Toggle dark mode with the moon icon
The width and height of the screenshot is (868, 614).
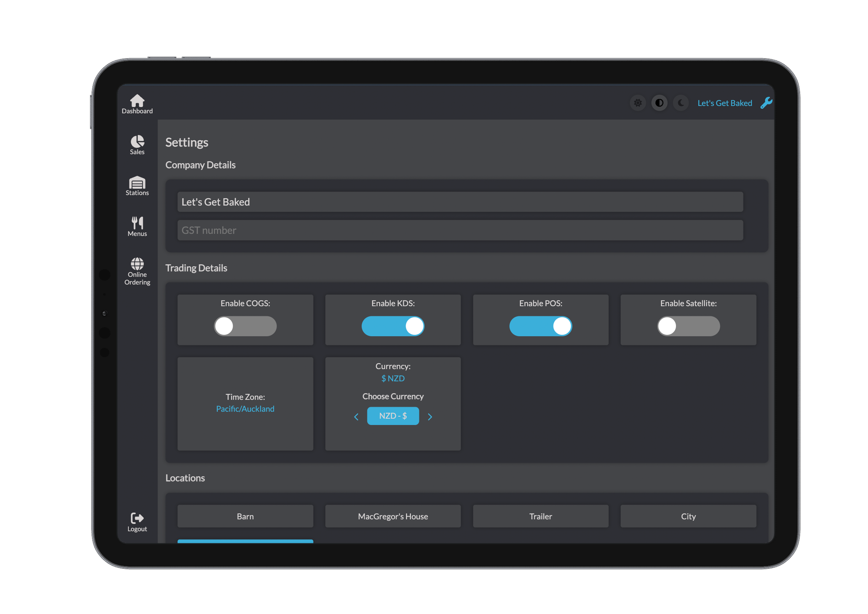pos(681,102)
